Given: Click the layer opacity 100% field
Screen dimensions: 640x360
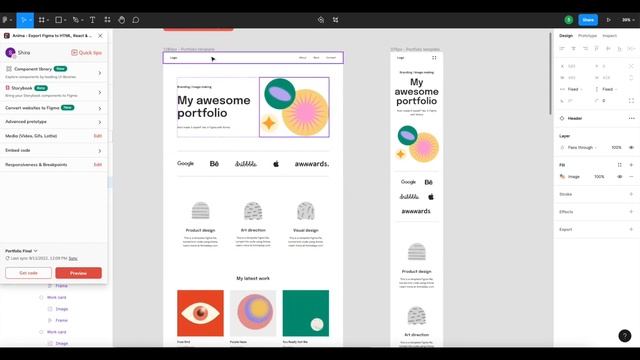Looking at the screenshot, I should click(616, 147).
